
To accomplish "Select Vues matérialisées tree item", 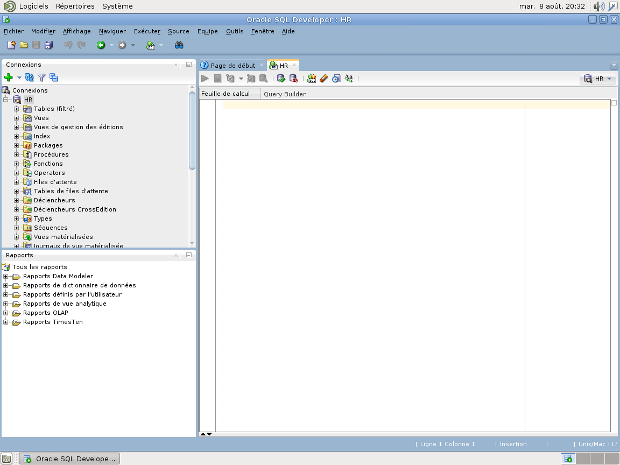I will pyautogui.click(x=63, y=236).
